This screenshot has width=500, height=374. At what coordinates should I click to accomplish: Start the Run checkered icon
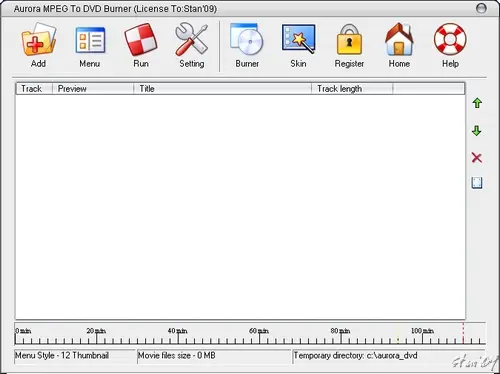[x=141, y=39]
